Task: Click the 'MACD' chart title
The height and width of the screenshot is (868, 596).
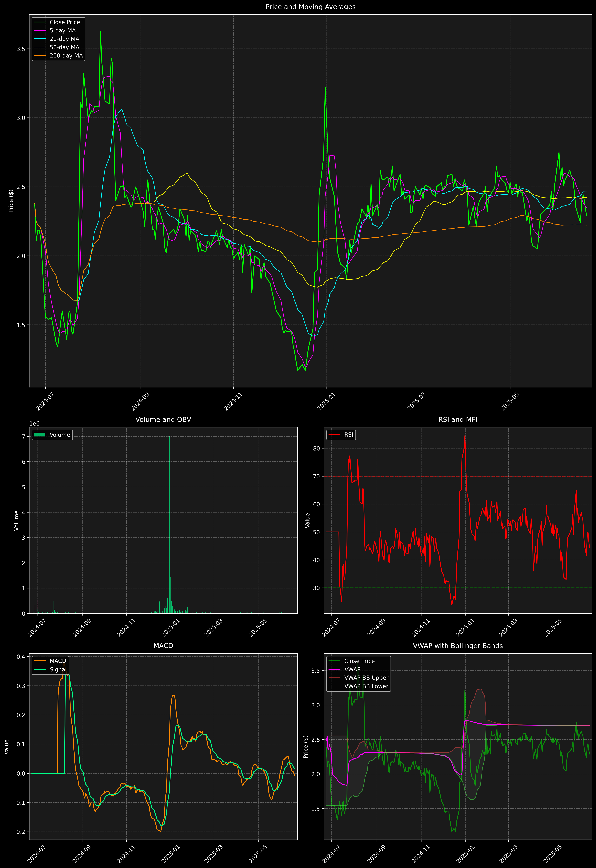Action: pos(163,646)
